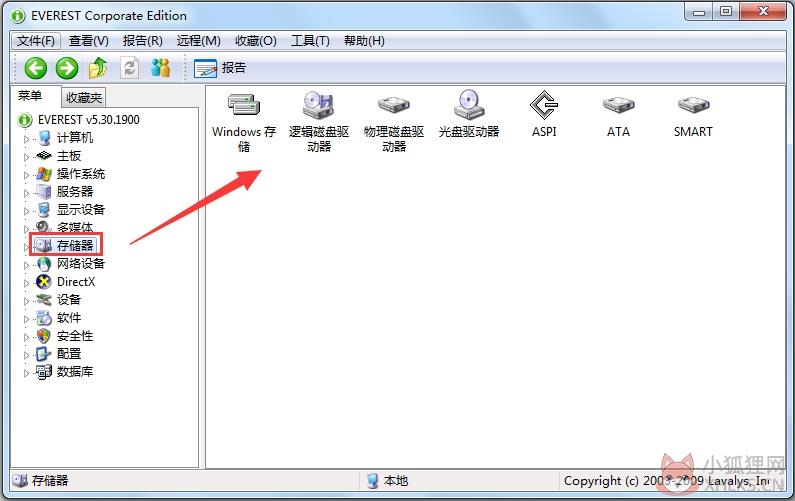
Task: Switch to the 收藏夹 tab
Action: (x=84, y=97)
